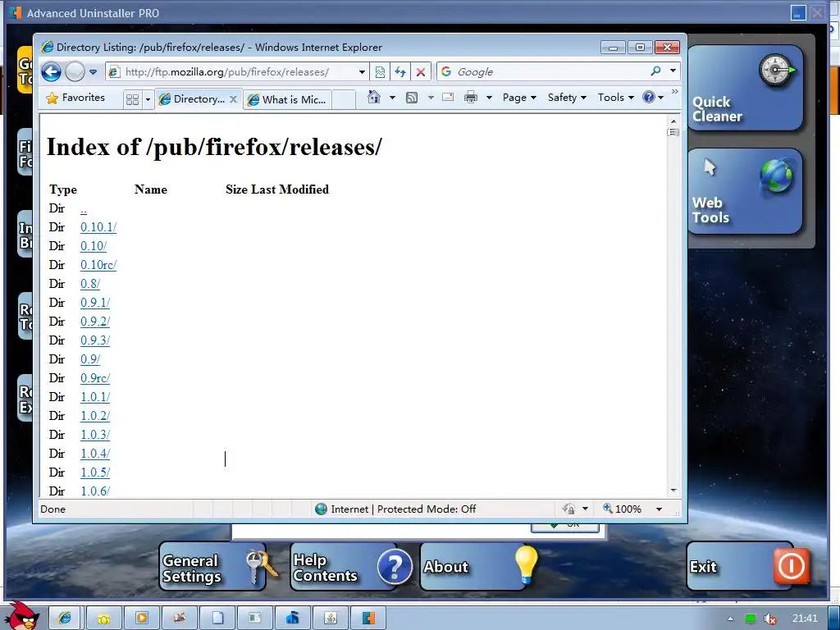This screenshot has width=840, height=630.
Task: Click the muted volume tray icon
Action: [x=769, y=619]
